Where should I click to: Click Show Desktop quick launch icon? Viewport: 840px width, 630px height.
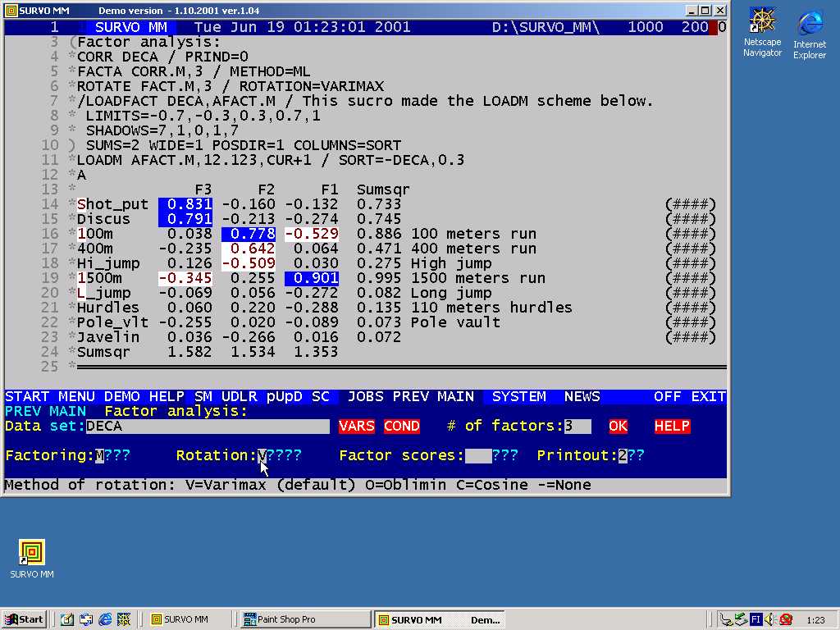click(x=67, y=619)
